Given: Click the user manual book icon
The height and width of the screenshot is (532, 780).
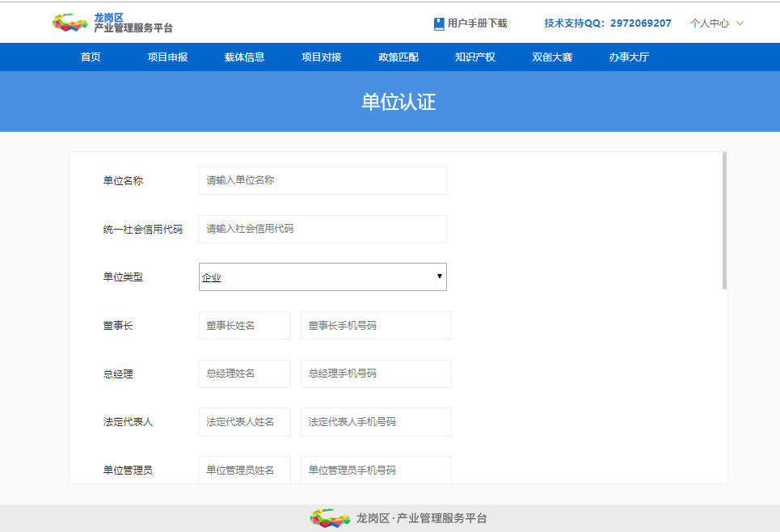Looking at the screenshot, I should tap(439, 24).
